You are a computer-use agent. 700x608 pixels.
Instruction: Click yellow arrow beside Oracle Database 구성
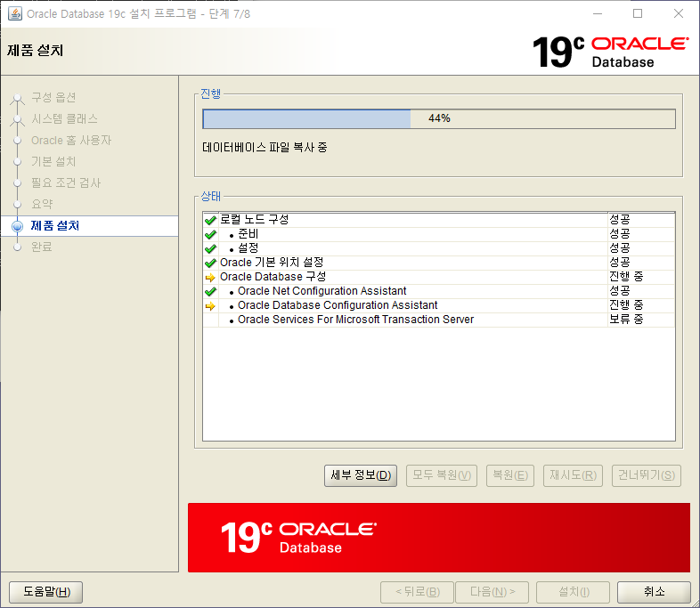pyautogui.click(x=210, y=278)
